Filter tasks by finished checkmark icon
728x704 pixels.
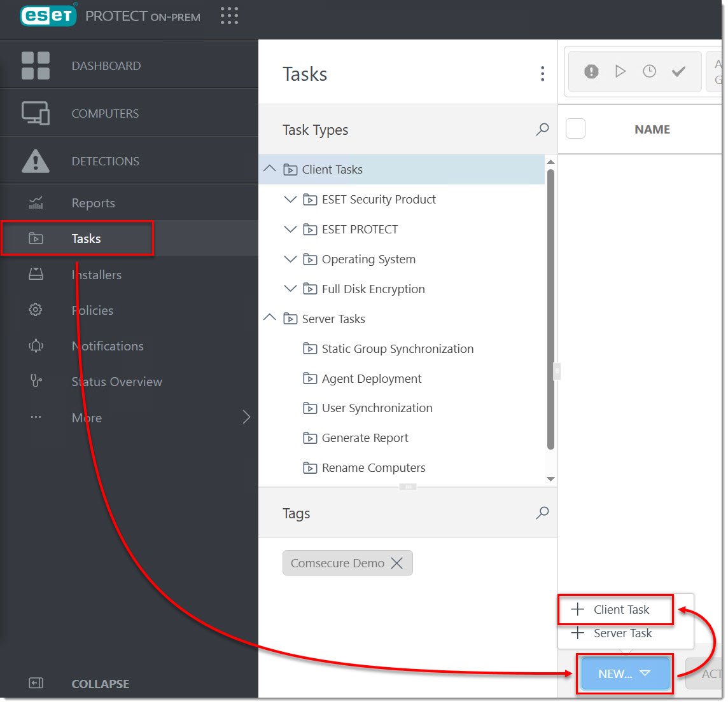tap(678, 71)
